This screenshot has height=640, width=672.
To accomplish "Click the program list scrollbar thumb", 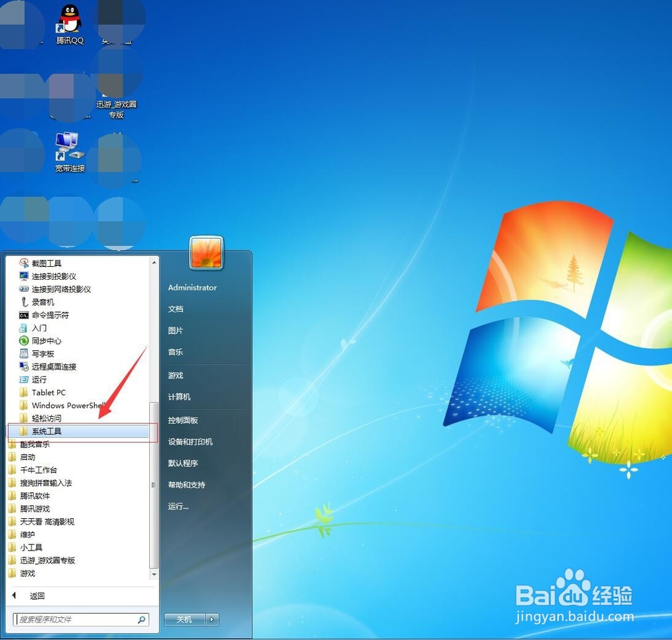I will pos(154,485).
